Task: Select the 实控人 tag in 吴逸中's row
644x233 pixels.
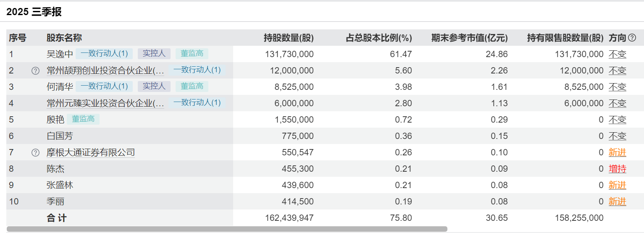Action: click(154, 53)
